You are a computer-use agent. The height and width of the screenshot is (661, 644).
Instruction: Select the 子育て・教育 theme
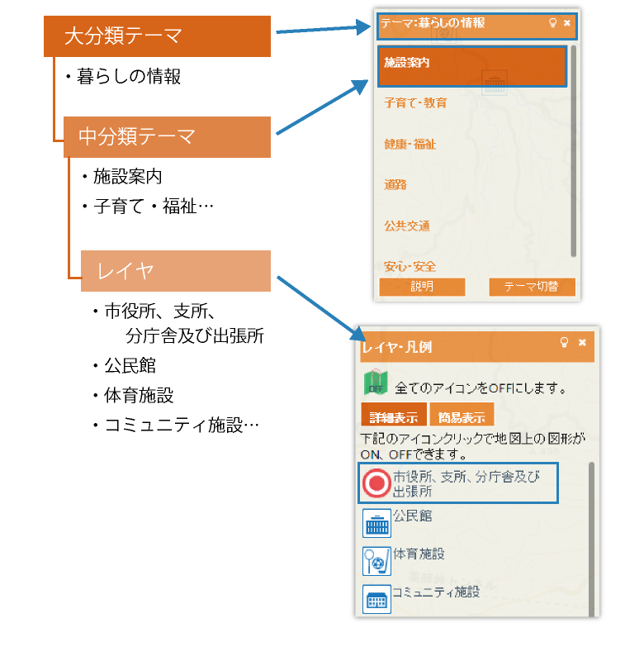(x=415, y=102)
